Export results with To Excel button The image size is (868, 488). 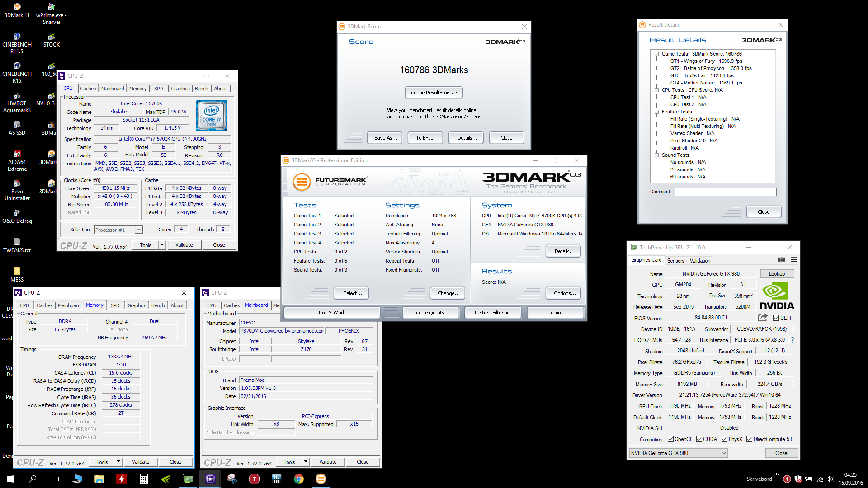click(425, 138)
